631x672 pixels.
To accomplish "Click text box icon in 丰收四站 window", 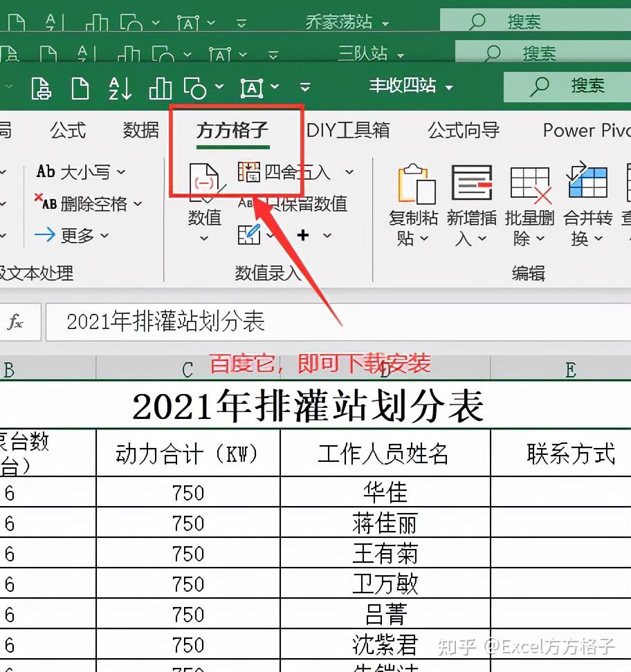I will pos(251,88).
